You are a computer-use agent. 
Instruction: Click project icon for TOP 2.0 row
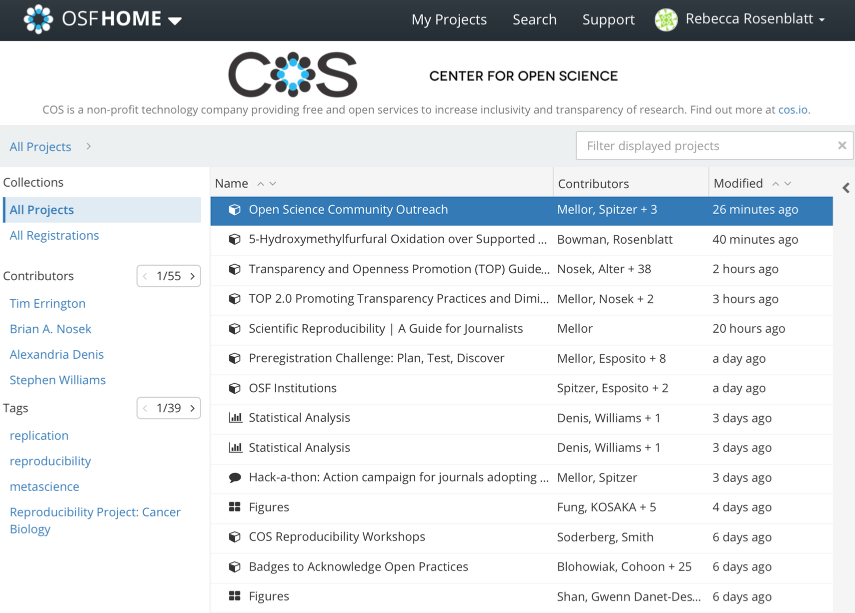click(234, 299)
